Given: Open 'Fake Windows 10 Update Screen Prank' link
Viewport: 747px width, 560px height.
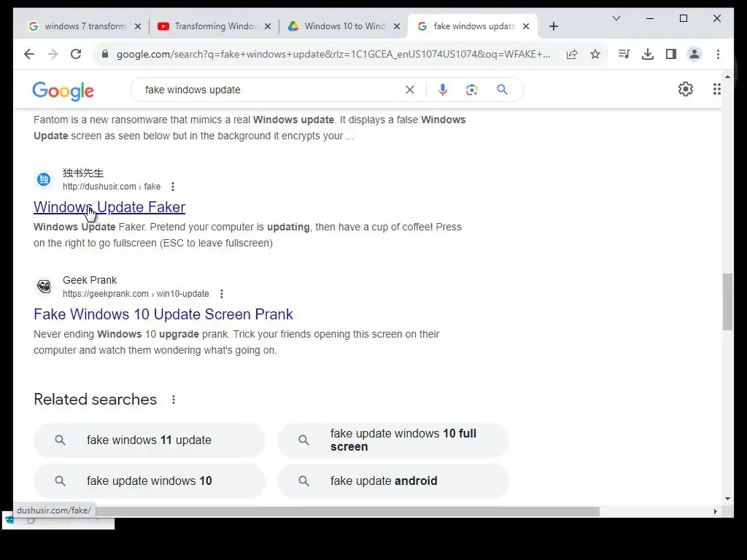Looking at the screenshot, I should coord(163,314).
